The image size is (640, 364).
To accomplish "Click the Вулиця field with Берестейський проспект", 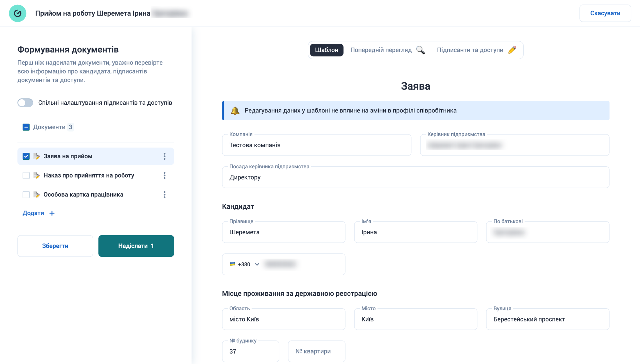I will pos(547,319).
